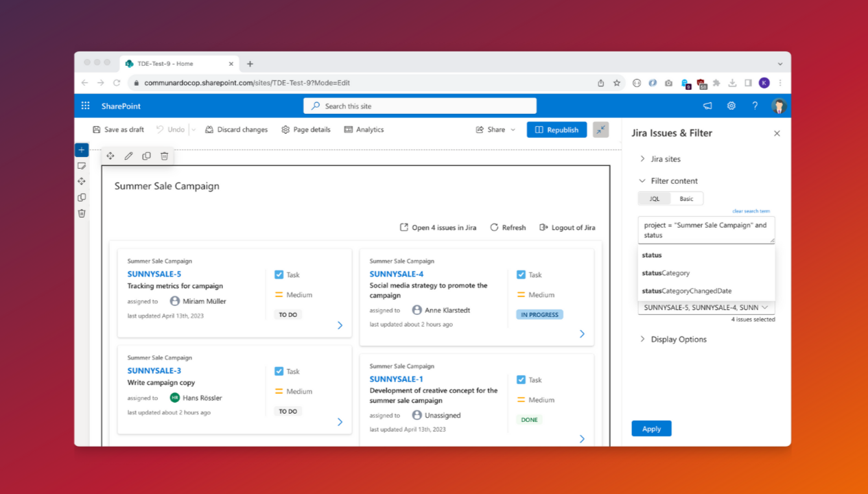
Task: Open Page details
Action: (306, 130)
